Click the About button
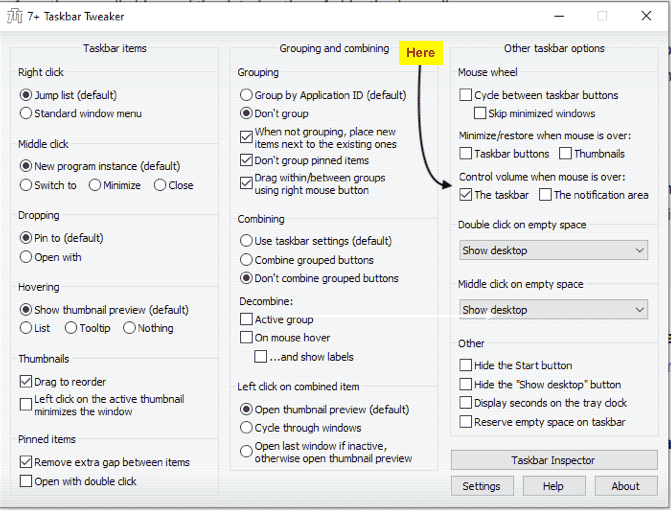The height and width of the screenshot is (510, 671). 625,486
